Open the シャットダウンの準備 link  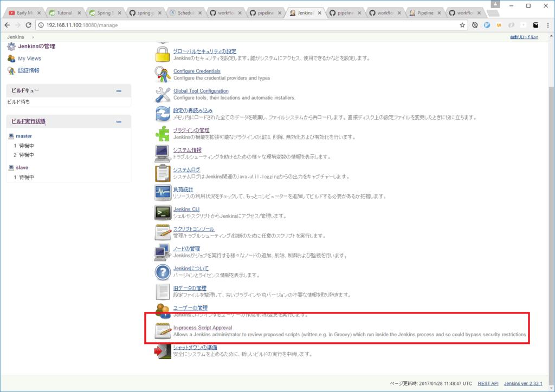pos(195,348)
